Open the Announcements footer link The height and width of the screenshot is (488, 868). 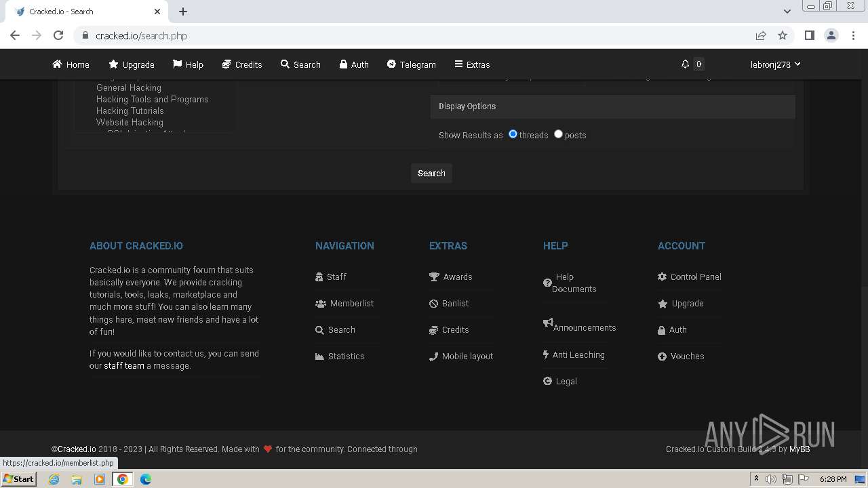coord(580,325)
